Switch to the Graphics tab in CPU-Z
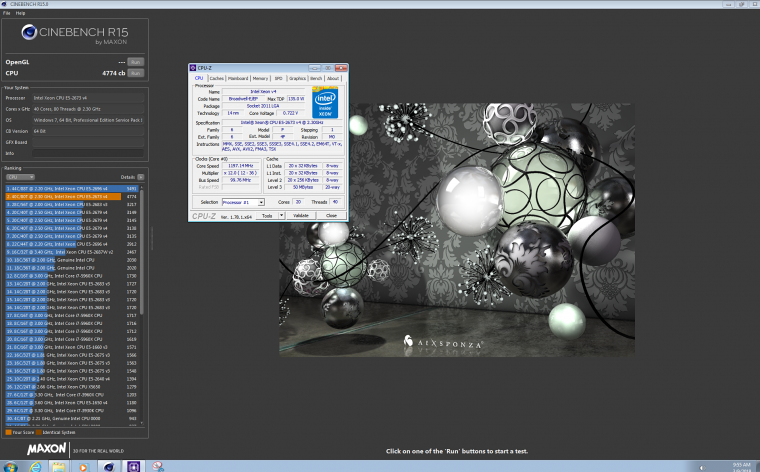Screen dimensions: 760x472 coord(297,79)
